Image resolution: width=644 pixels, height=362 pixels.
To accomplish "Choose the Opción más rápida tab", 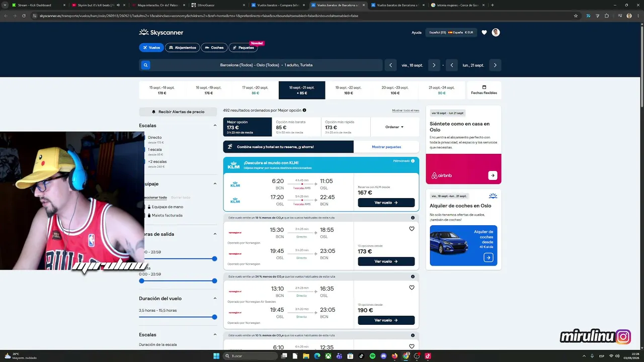I will tap(346, 127).
